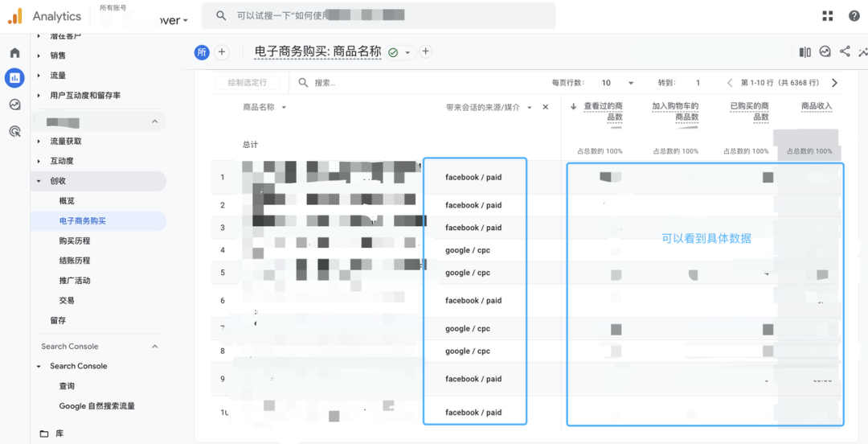Open the Explore icon in left rail
The height and width of the screenshot is (444, 868).
(x=15, y=105)
